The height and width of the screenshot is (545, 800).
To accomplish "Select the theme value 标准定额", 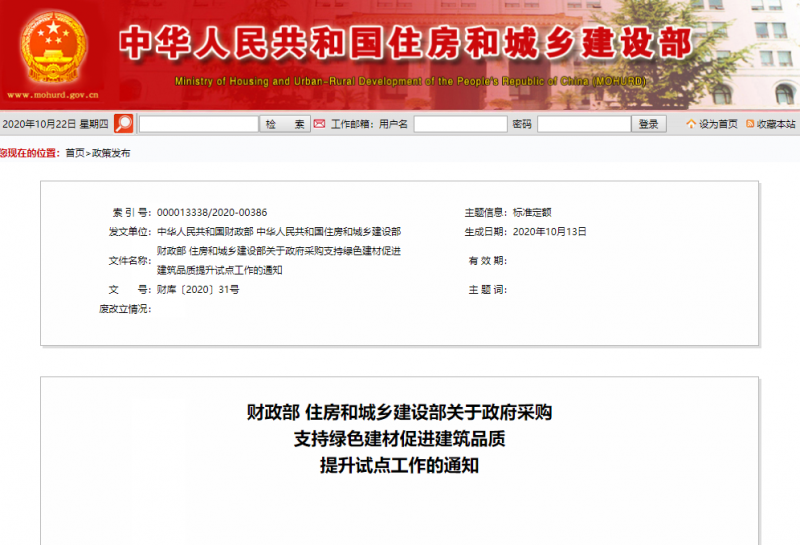I will click(532, 212).
